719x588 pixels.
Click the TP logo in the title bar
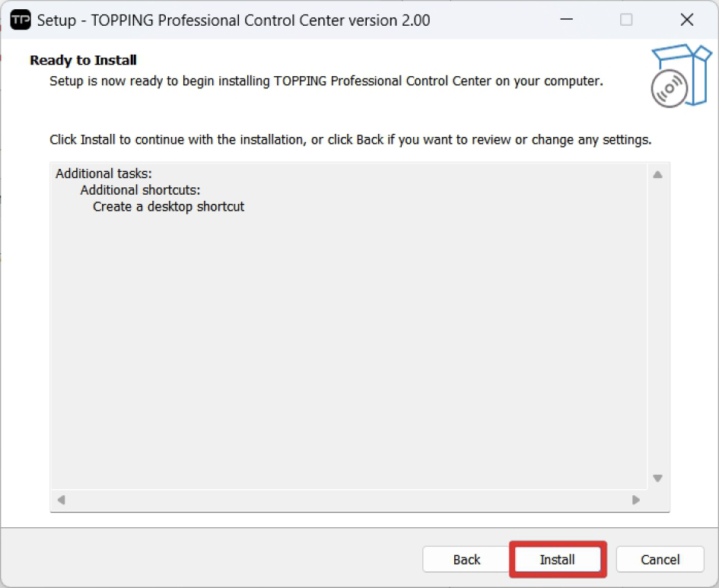[21, 20]
